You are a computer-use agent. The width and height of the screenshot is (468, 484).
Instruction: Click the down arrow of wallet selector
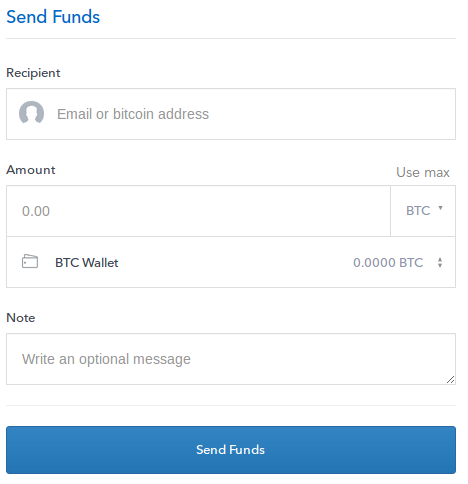440,265
